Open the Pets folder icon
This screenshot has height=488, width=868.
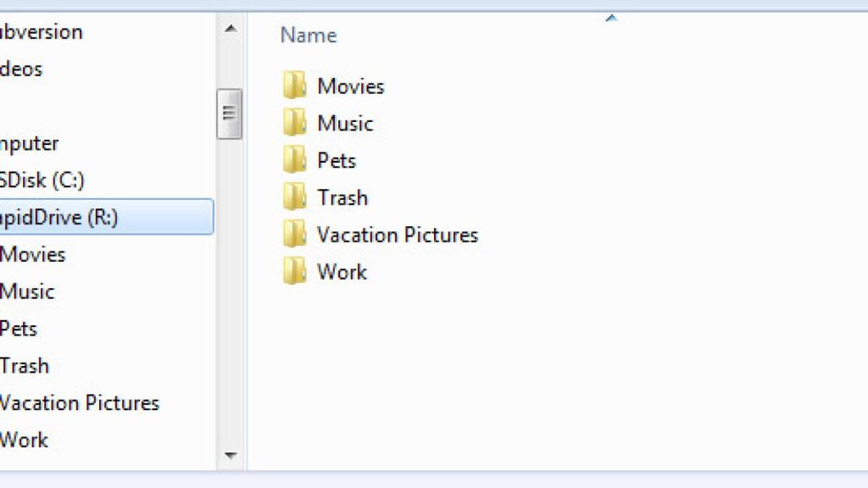[295, 160]
